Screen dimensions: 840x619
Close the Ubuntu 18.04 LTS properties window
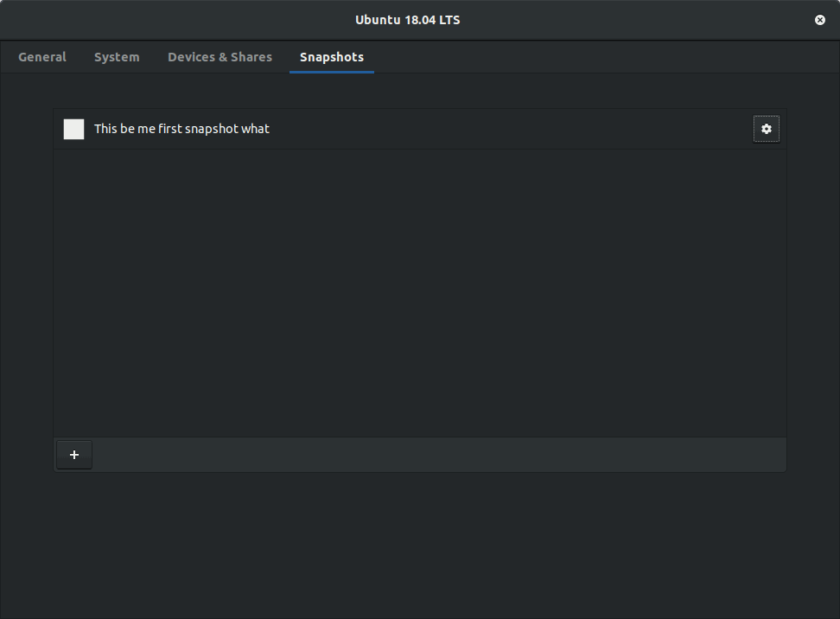(820, 20)
